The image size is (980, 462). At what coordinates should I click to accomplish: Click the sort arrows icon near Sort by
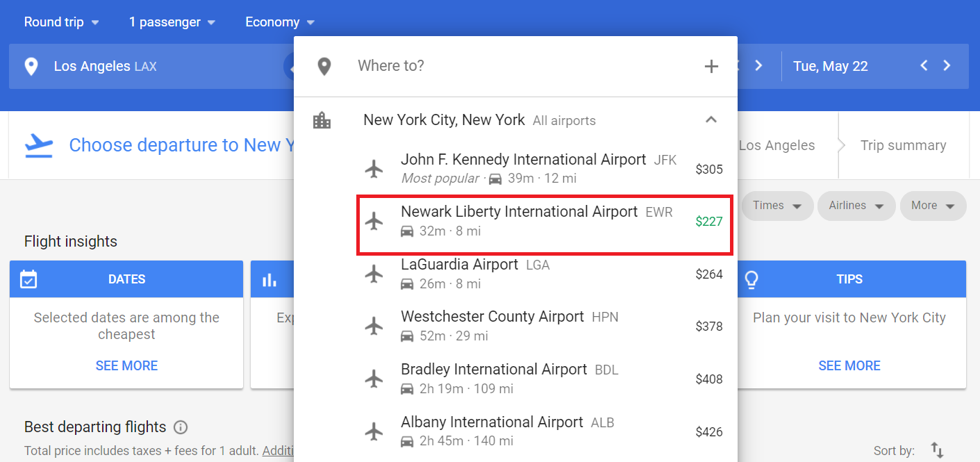click(937, 450)
